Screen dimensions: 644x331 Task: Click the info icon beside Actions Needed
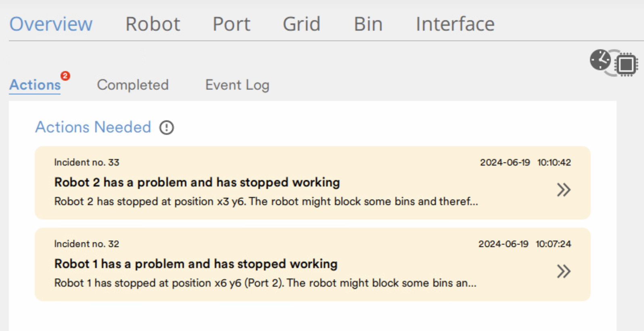167,128
